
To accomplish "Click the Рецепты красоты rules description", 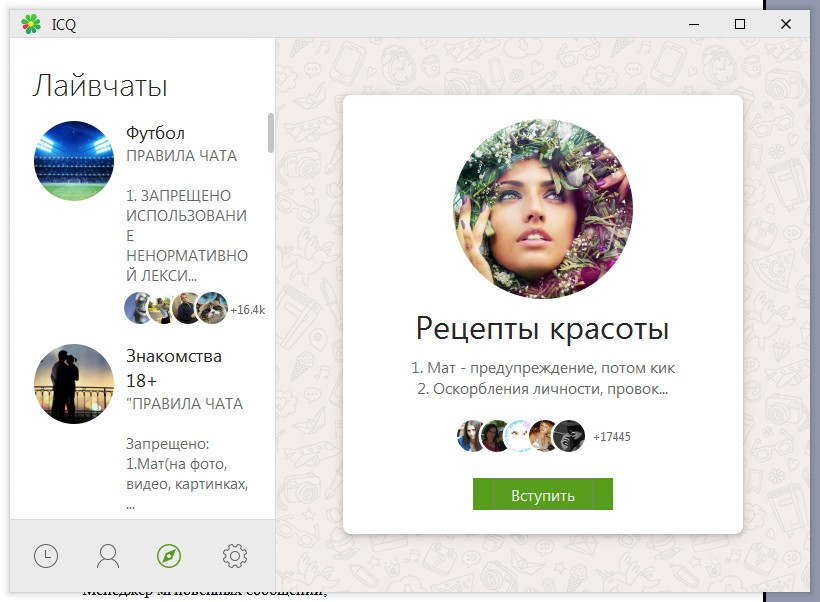I will pos(543,378).
